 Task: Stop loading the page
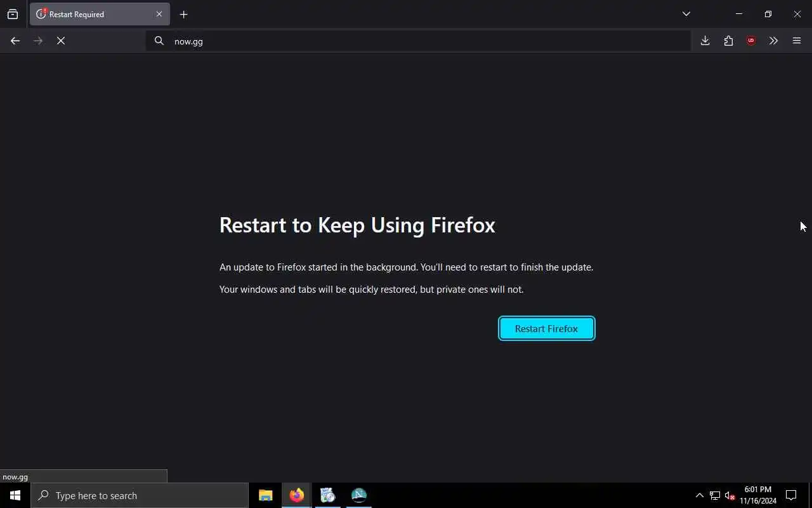tap(61, 41)
